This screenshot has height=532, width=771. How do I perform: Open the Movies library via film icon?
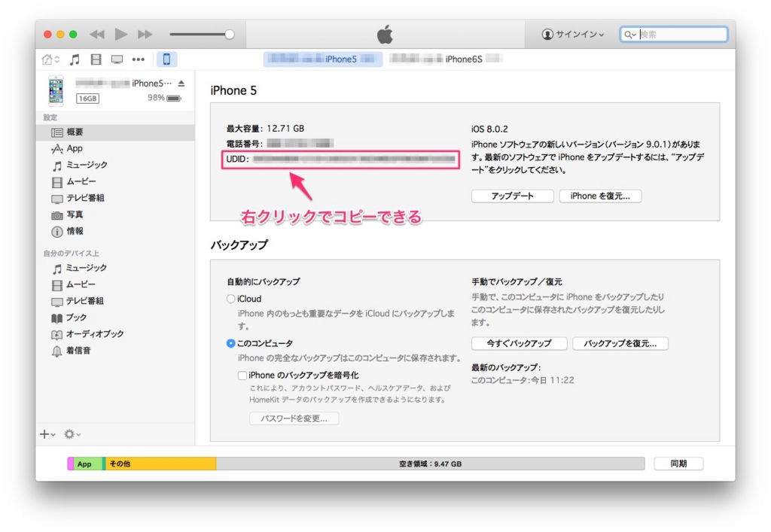(96, 59)
